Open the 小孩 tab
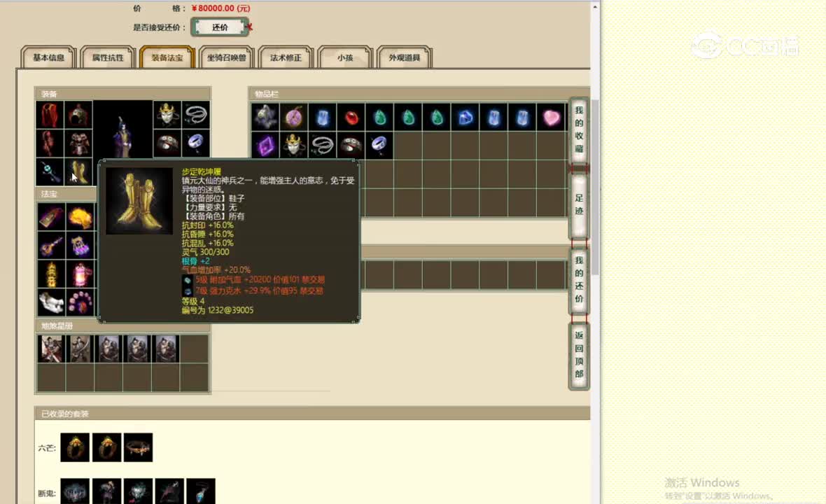 pyautogui.click(x=345, y=57)
